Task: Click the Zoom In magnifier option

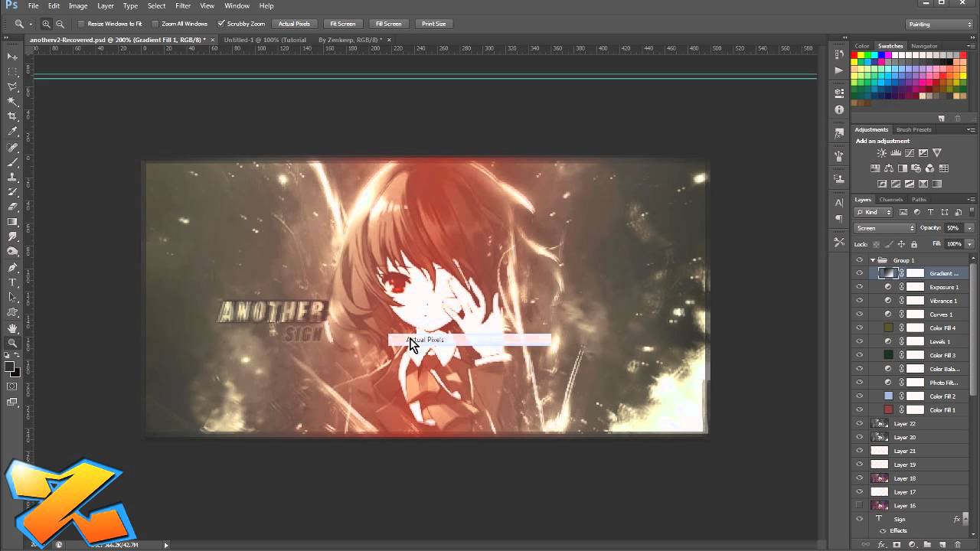Action: (47, 24)
